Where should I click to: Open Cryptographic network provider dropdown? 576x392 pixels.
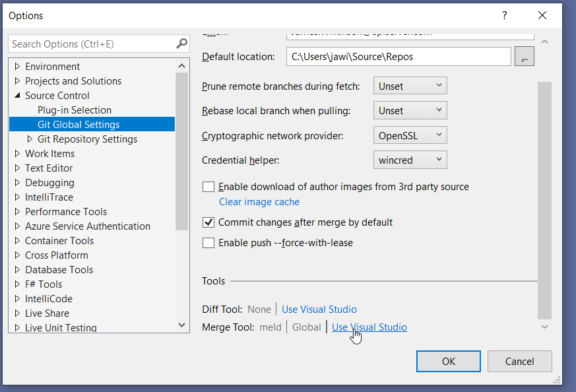(x=410, y=136)
